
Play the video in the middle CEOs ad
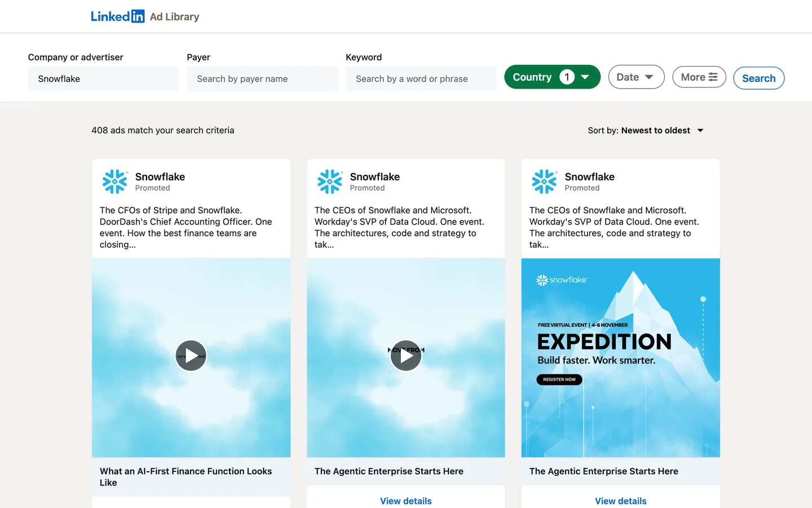pyautogui.click(x=406, y=356)
